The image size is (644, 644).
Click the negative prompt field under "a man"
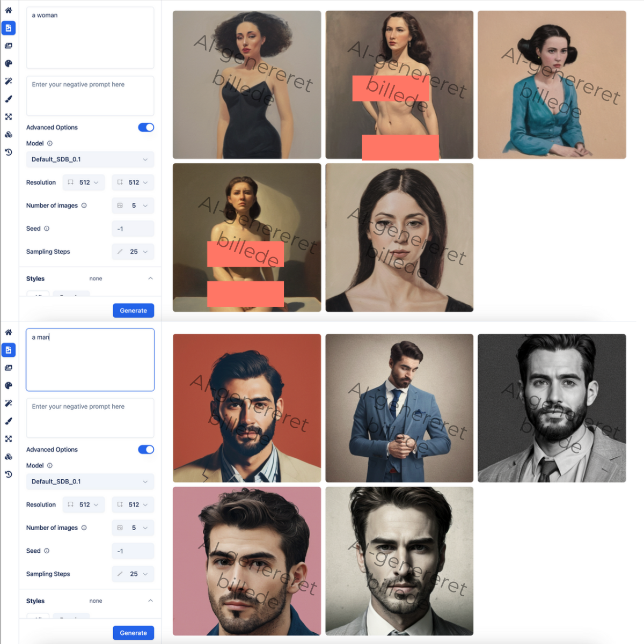[x=90, y=418]
